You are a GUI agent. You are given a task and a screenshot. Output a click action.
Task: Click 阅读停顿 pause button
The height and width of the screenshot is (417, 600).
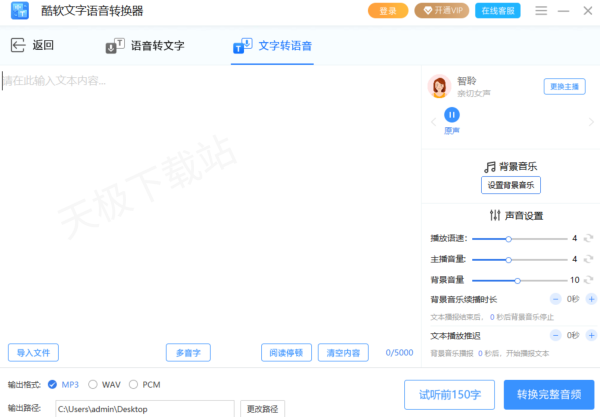click(x=286, y=352)
